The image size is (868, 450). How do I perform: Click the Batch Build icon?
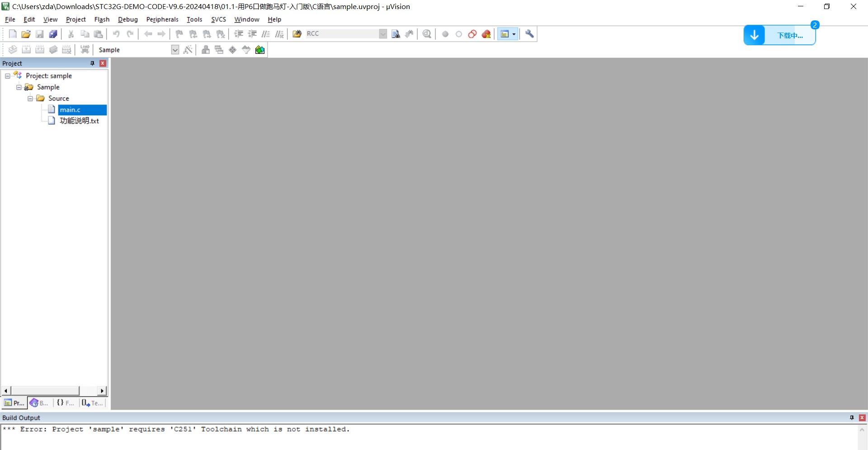tap(53, 50)
